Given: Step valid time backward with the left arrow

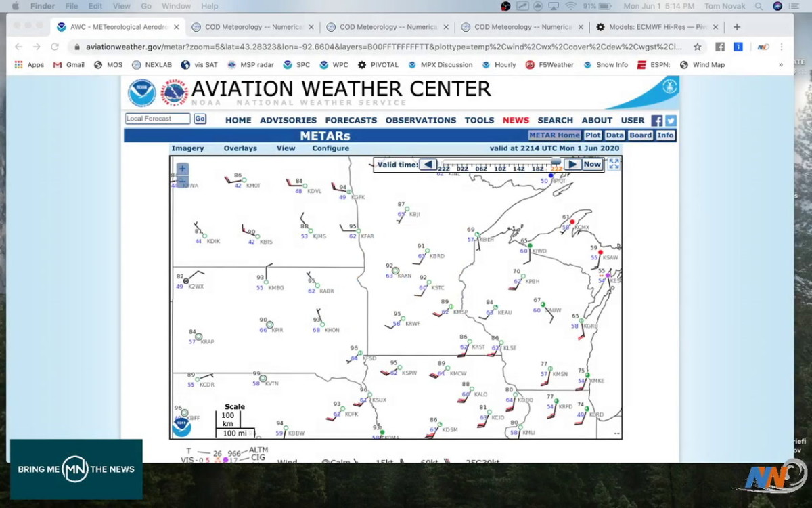Looking at the screenshot, I should click(x=429, y=164).
